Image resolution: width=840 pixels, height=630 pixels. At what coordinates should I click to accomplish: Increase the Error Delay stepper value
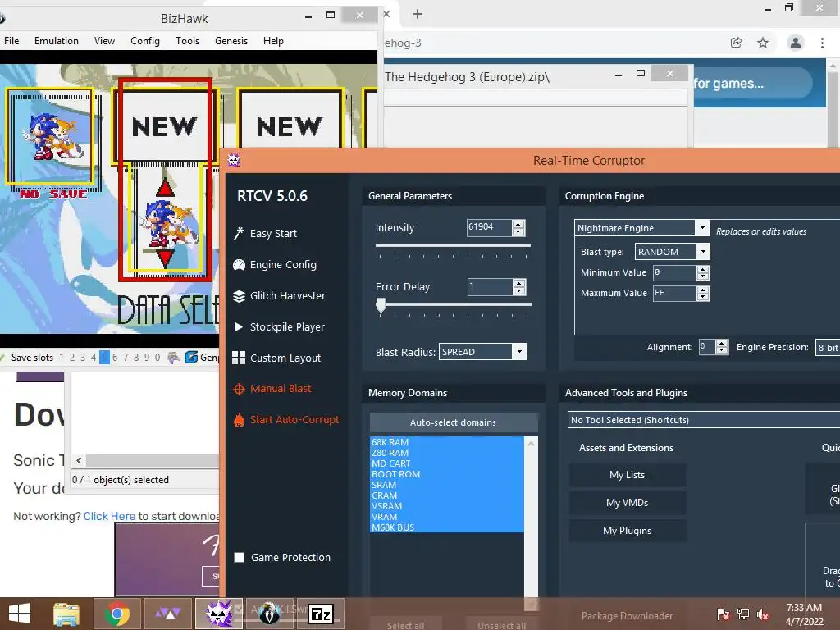(518, 283)
